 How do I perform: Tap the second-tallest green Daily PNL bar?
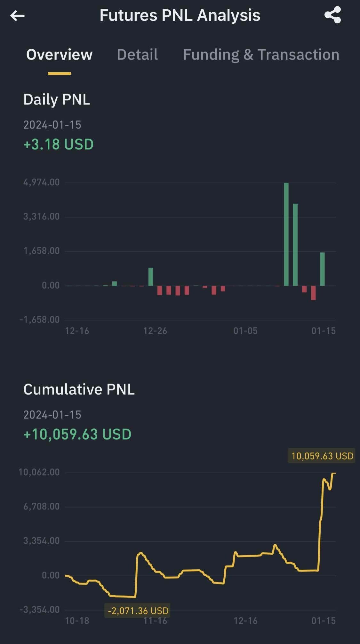coord(295,244)
